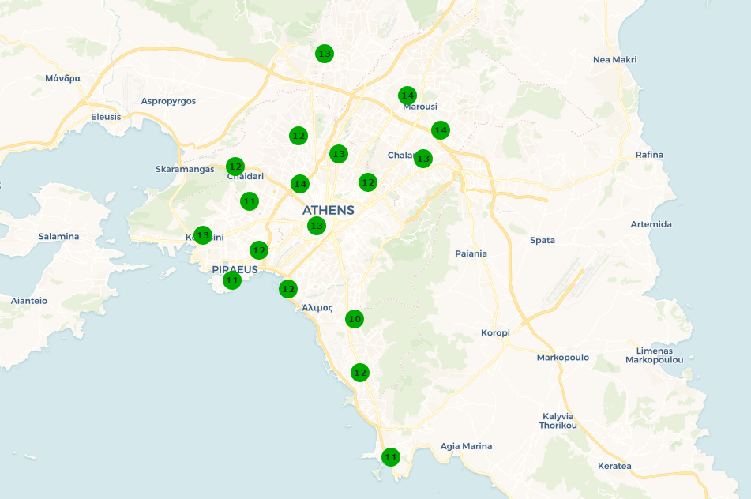Click marker 11 directly south of Chaidari
Image resolution: width=751 pixels, height=499 pixels.
coord(249,201)
